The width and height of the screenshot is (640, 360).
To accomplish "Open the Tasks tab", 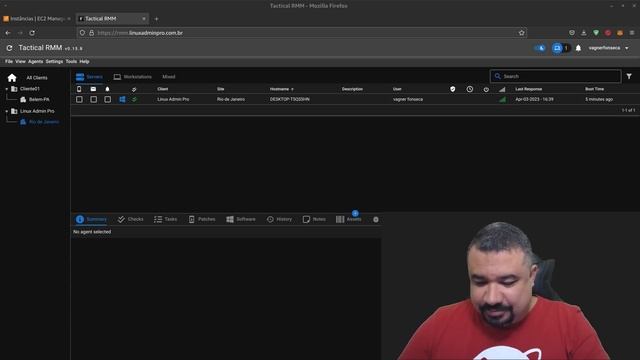I will (166, 219).
